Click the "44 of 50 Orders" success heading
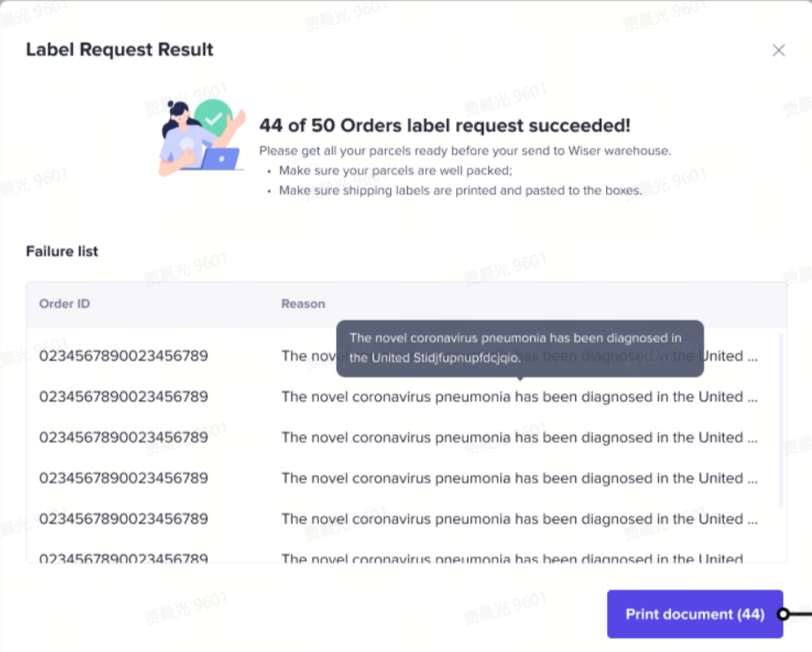Viewport: 812px width, 652px height. 444,126
